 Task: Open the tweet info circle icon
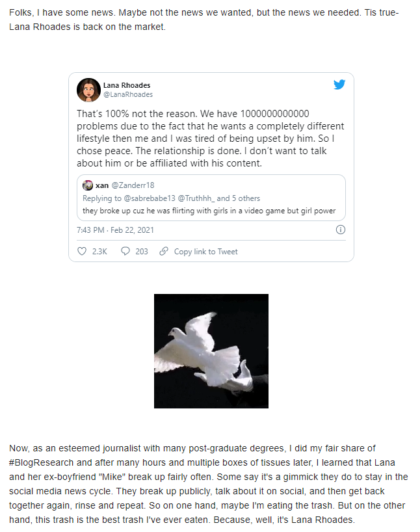(x=340, y=230)
